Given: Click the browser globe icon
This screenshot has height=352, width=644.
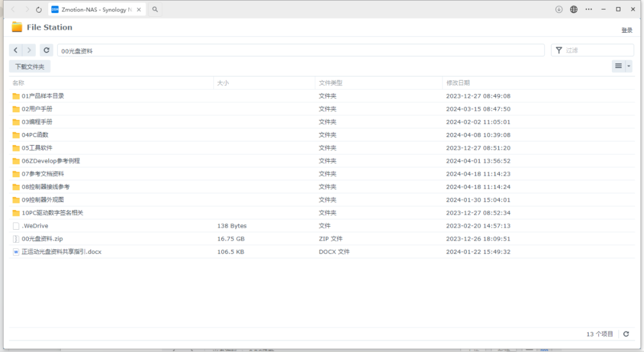Looking at the screenshot, I should coord(574,10).
